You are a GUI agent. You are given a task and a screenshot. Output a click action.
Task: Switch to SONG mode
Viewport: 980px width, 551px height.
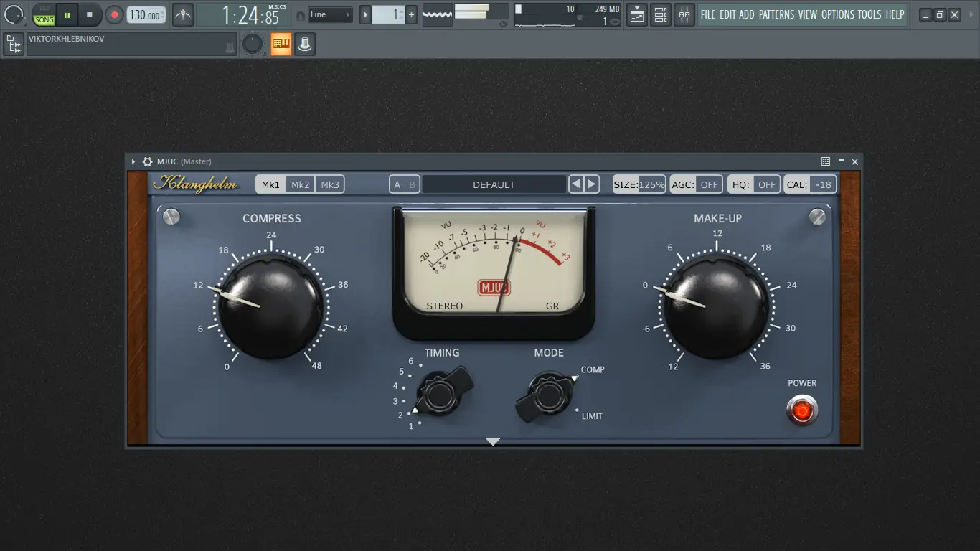click(x=44, y=19)
